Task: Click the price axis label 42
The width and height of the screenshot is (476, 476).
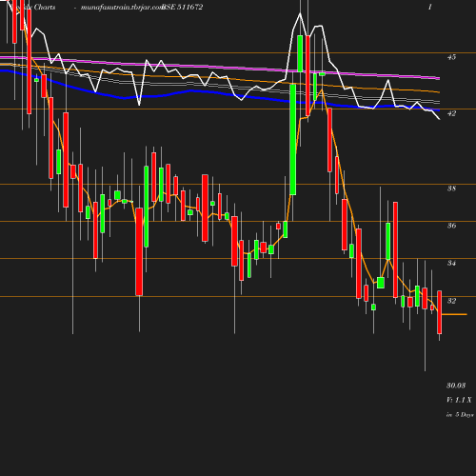Action: [451, 113]
